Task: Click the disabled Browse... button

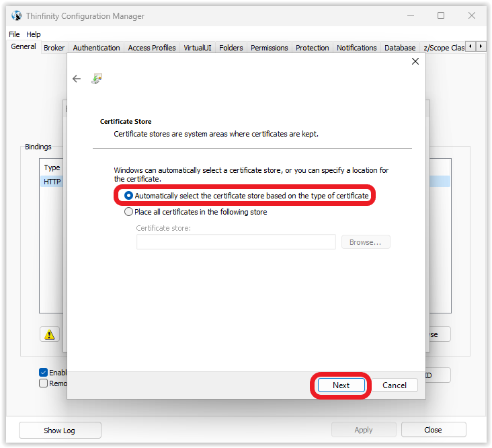Action: click(x=366, y=242)
